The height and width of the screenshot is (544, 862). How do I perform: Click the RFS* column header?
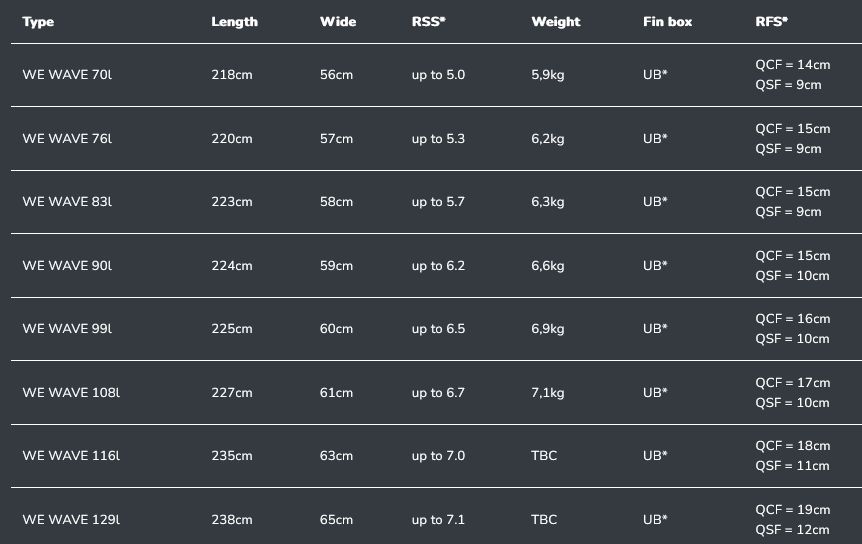point(771,21)
